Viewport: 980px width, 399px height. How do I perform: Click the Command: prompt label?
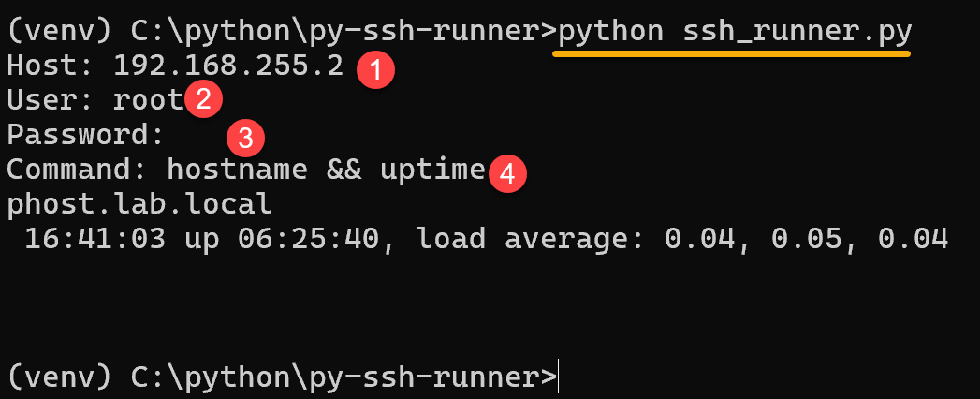[x=77, y=170]
